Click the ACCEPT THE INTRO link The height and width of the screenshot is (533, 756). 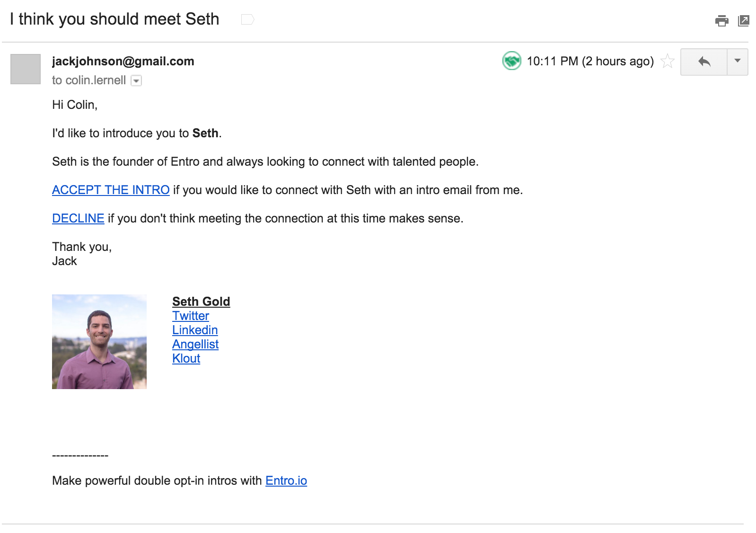(x=111, y=190)
